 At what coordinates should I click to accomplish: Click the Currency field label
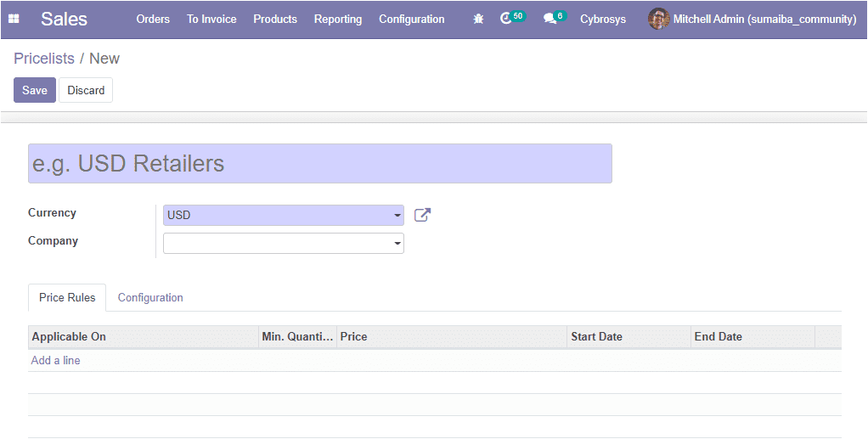pos(52,212)
